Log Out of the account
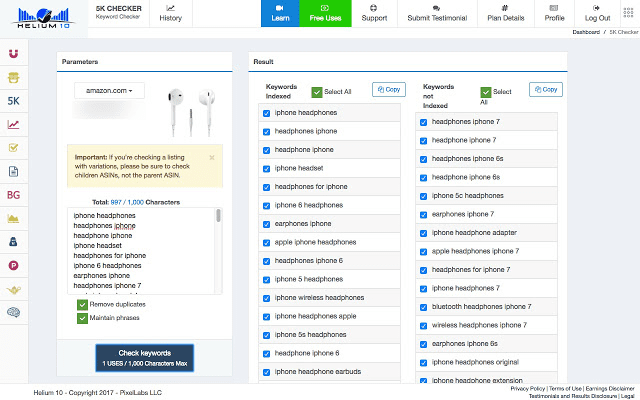 (597, 13)
